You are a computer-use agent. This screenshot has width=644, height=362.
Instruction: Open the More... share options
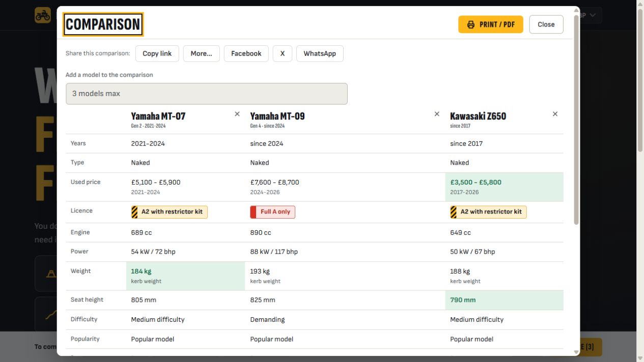point(202,53)
